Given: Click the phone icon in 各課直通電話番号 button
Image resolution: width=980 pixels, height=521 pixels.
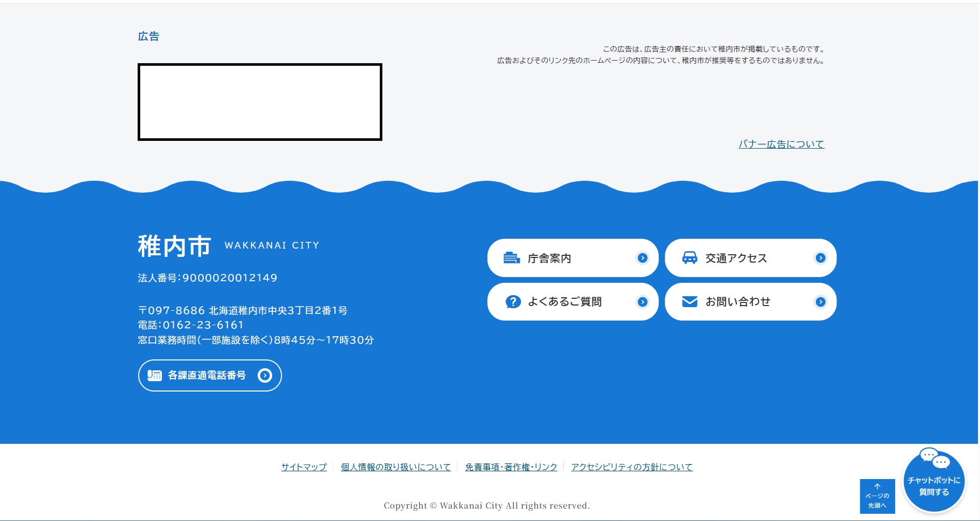Looking at the screenshot, I should 154,375.
